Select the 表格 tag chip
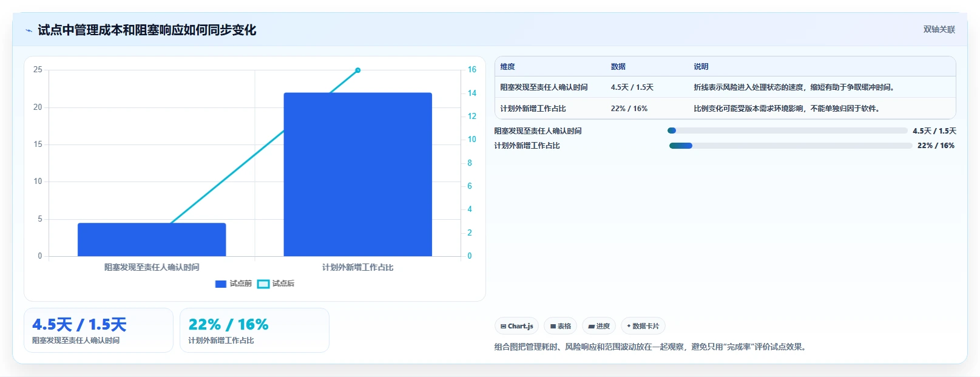Screen dimensions: 980x377 tap(561, 326)
